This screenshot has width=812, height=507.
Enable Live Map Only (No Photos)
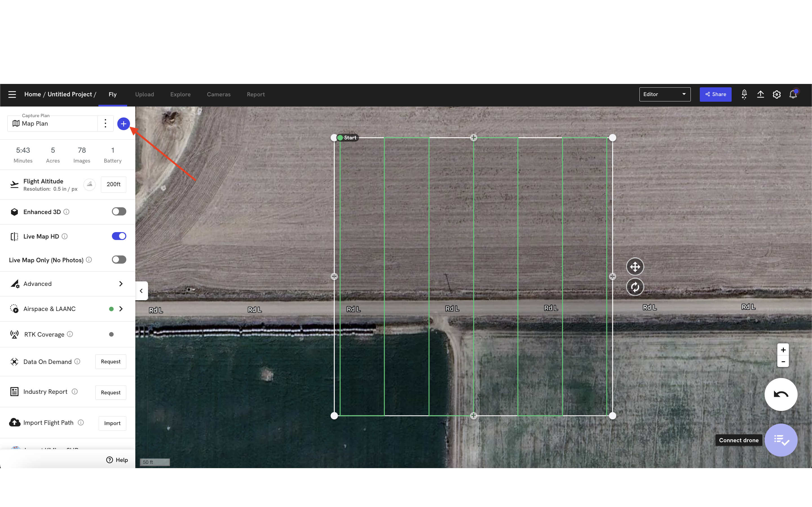click(119, 259)
